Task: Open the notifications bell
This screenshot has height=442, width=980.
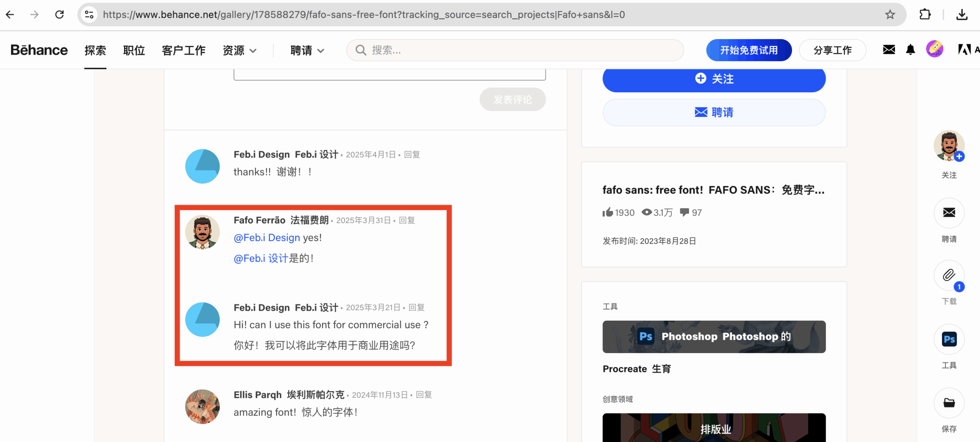Action: point(910,49)
